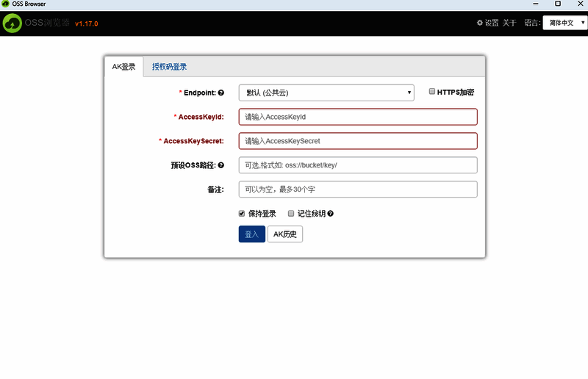Screen dimensions: 588x379
Task: Maximize the OSS Browser window
Action: [x=558, y=4]
